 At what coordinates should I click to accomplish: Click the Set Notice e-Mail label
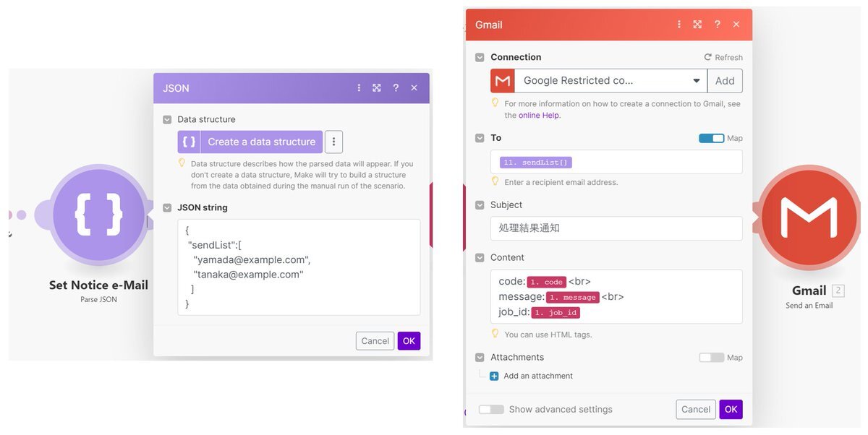(x=98, y=285)
